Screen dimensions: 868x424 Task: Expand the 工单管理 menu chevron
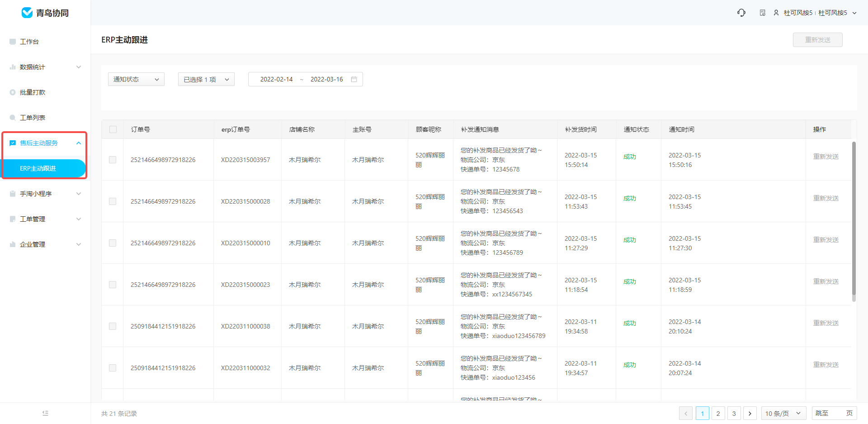(79, 219)
